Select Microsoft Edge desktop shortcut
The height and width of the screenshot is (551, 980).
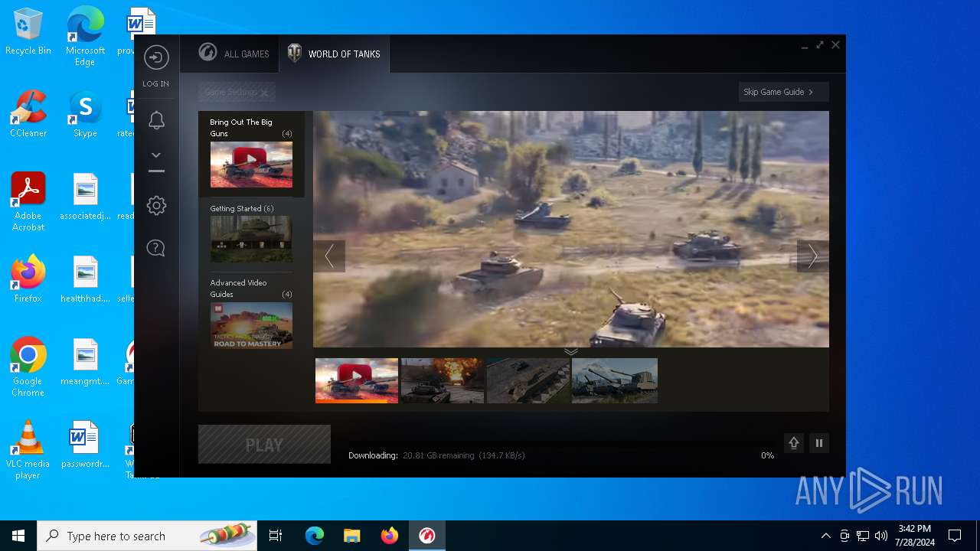[85, 37]
